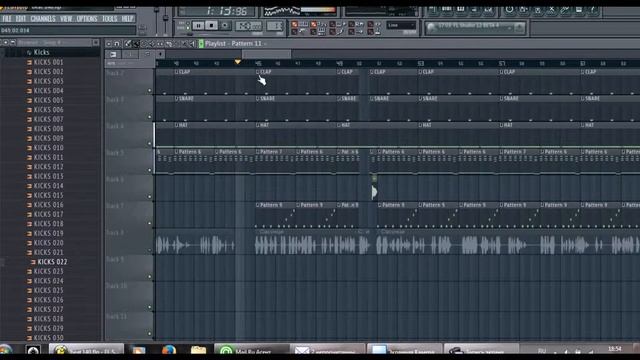
Task: Open the EDIT menu
Action: [x=20, y=19]
